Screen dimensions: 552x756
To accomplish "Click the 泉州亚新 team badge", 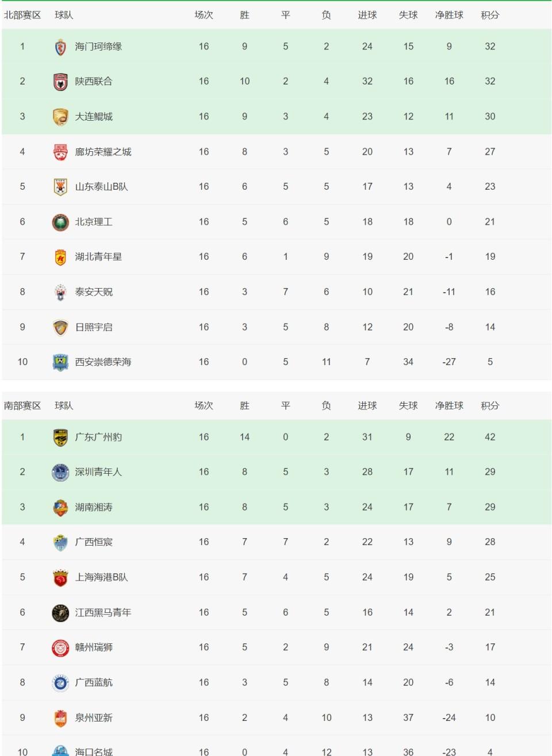I will click(x=60, y=718).
